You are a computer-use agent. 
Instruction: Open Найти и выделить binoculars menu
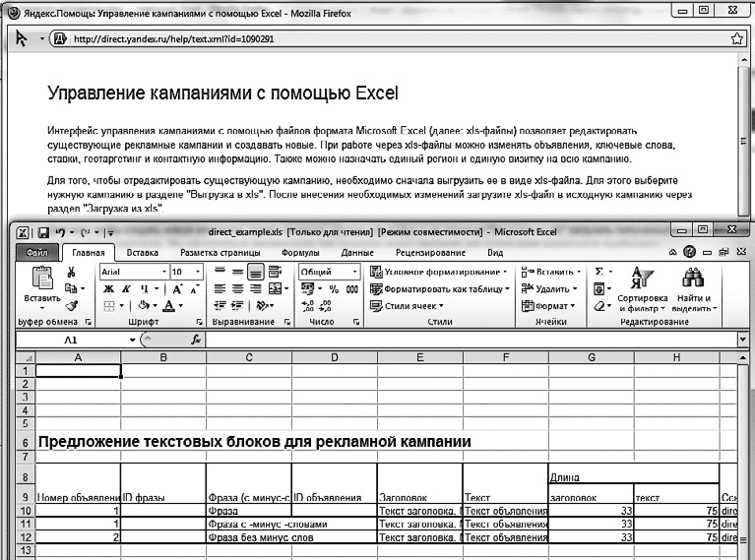[694, 289]
